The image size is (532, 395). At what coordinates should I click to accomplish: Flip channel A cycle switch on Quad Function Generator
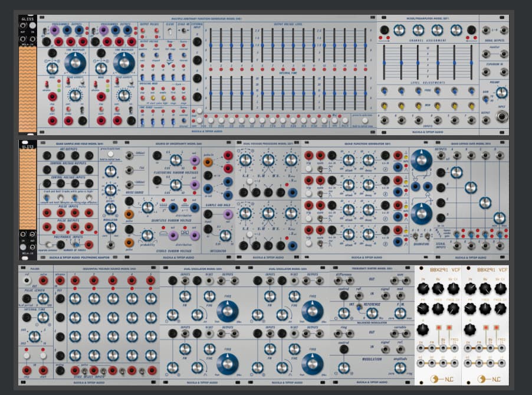coord(320,169)
